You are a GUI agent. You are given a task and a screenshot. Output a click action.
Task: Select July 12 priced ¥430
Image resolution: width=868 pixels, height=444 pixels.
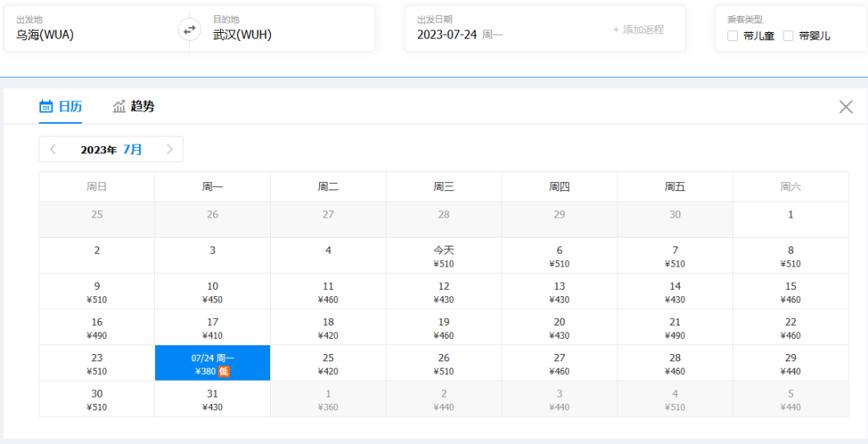click(444, 291)
